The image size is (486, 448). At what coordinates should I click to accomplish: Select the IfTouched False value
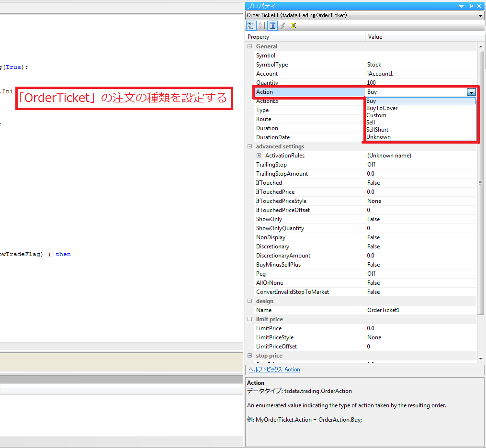pos(421,183)
